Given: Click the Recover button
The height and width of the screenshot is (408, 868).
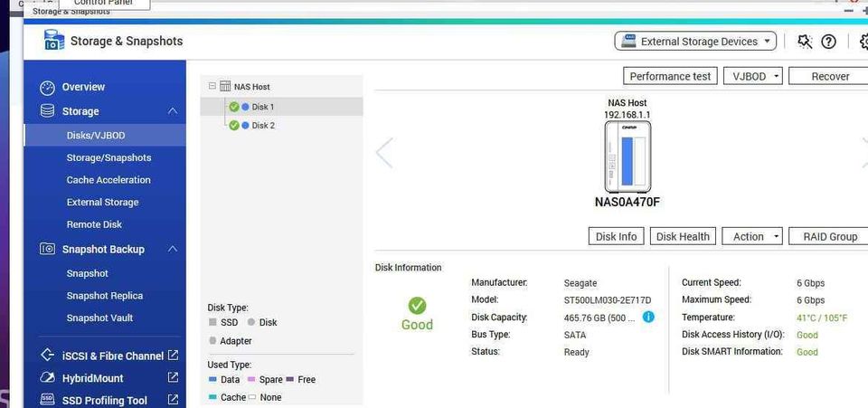Looking at the screenshot, I should click(829, 76).
